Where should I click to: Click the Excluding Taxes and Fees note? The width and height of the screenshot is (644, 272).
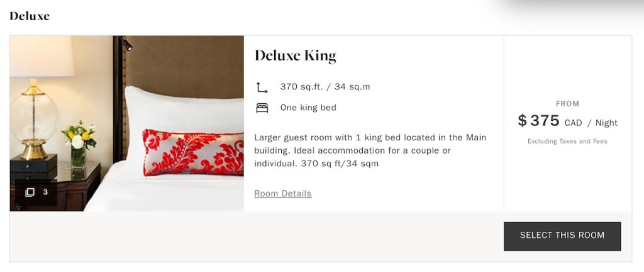coord(567,142)
